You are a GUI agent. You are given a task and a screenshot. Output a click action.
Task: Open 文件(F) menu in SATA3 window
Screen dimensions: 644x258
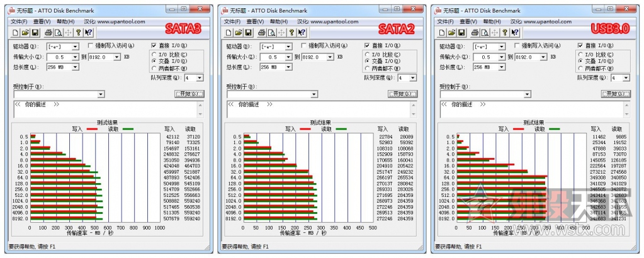(x=19, y=22)
